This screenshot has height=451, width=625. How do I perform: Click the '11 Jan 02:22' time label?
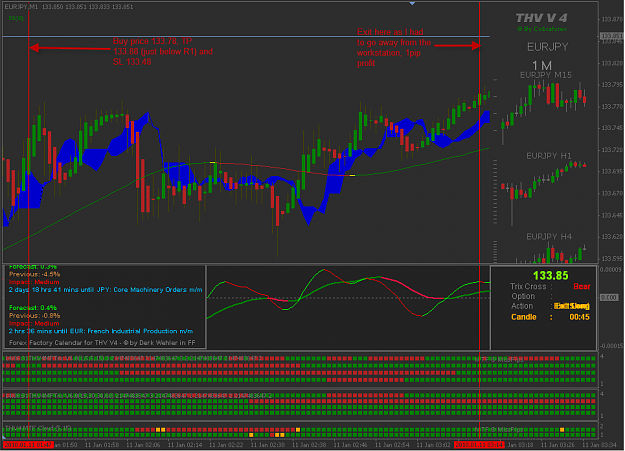click(x=226, y=445)
